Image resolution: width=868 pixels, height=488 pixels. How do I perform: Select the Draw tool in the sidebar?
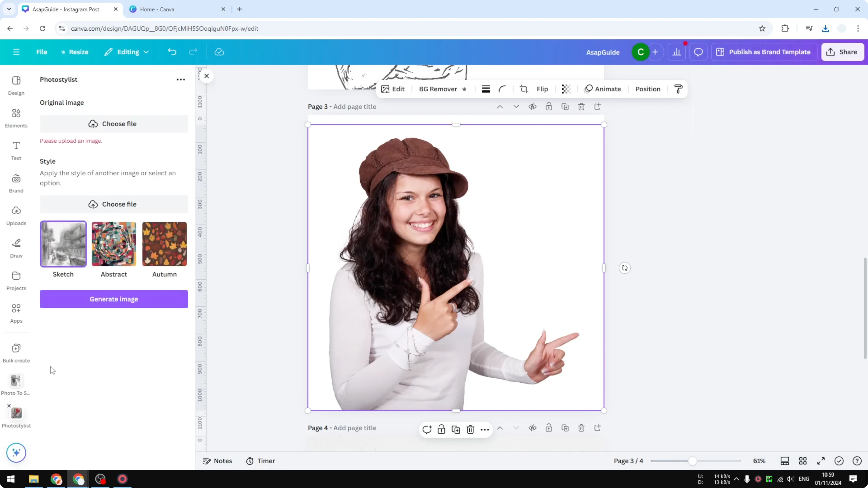tap(16, 248)
